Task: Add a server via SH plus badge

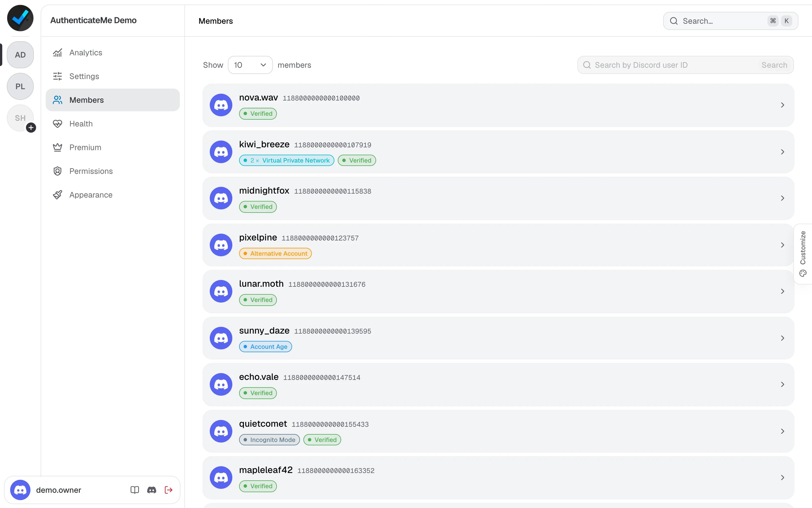Action: coord(31,128)
